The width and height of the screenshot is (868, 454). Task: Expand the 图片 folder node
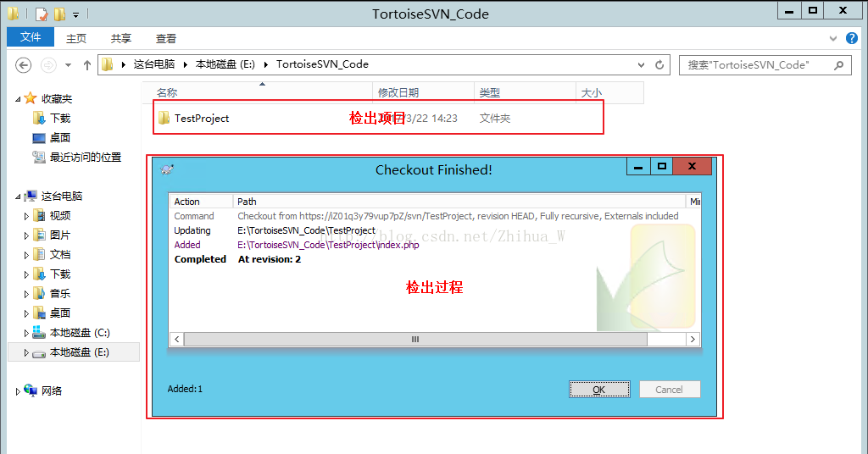coord(26,235)
